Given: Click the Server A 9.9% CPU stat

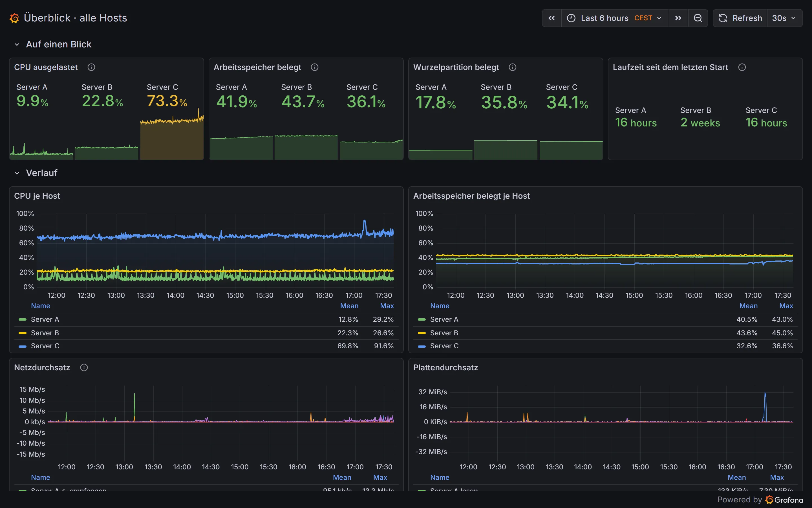Looking at the screenshot, I should [x=32, y=101].
